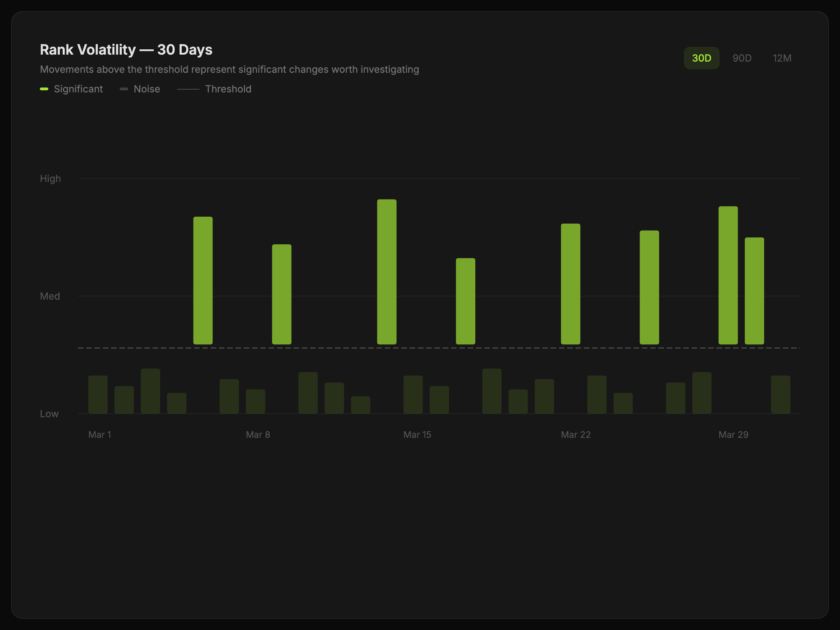The width and height of the screenshot is (840, 630).
Task: Click the Rank Volatility chart title
Action: (126, 50)
